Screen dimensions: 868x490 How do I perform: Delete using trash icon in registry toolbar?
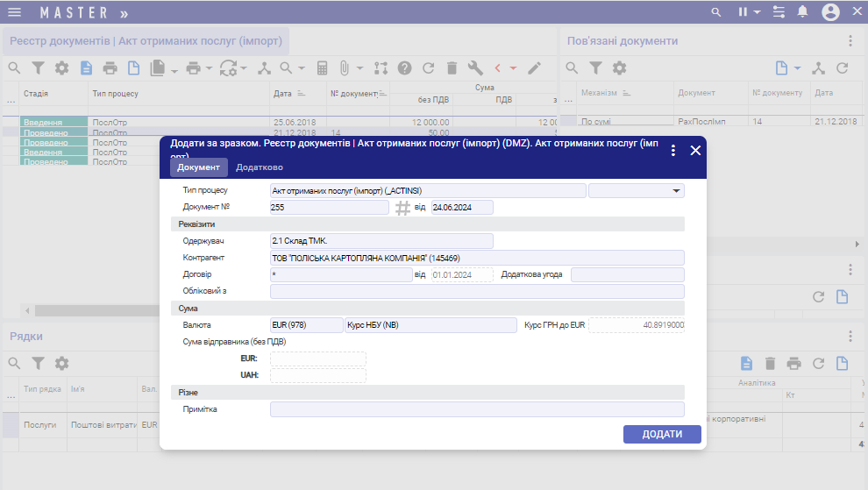click(x=452, y=68)
